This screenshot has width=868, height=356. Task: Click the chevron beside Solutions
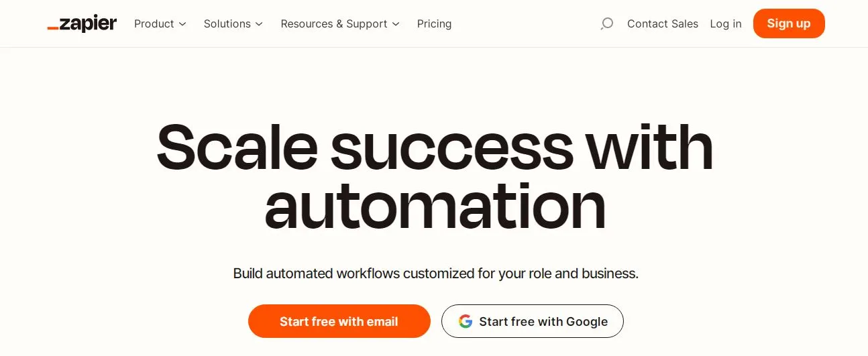[x=259, y=24]
